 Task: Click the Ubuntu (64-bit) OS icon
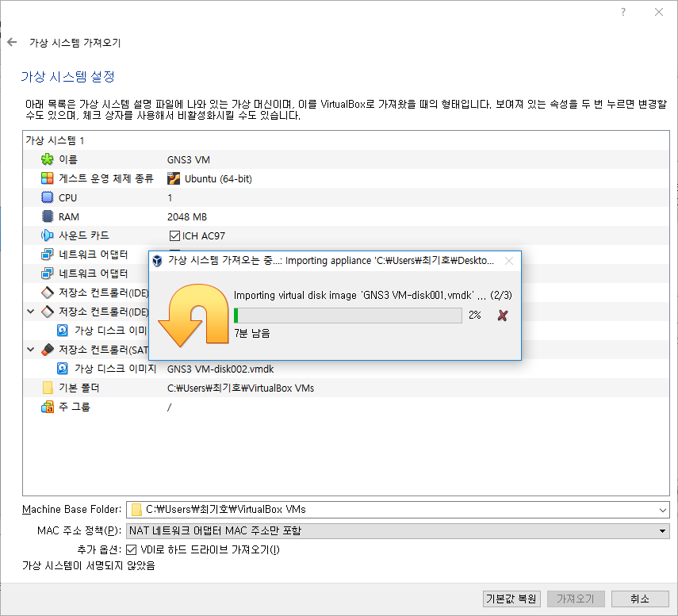tap(174, 178)
